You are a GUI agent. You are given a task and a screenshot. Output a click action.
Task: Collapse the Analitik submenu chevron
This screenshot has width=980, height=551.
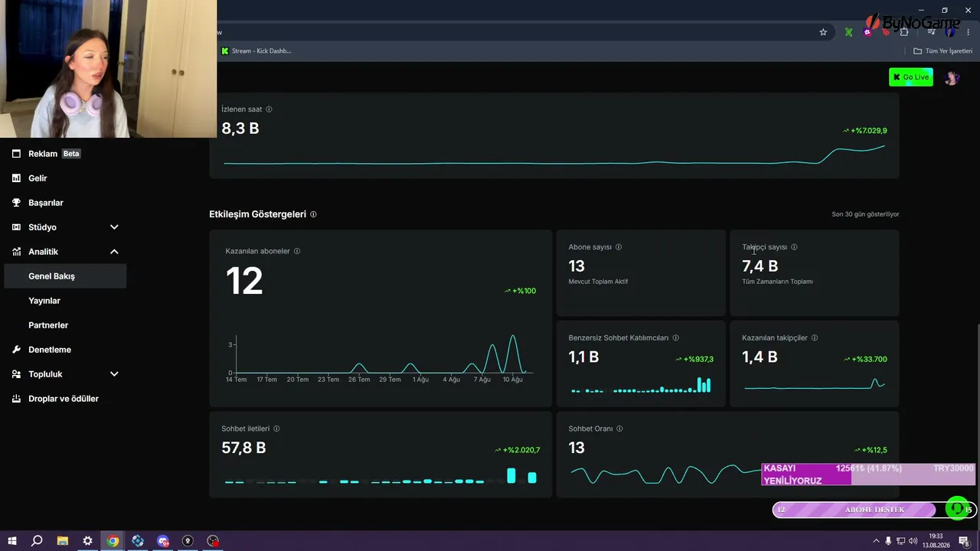(x=114, y=252)
